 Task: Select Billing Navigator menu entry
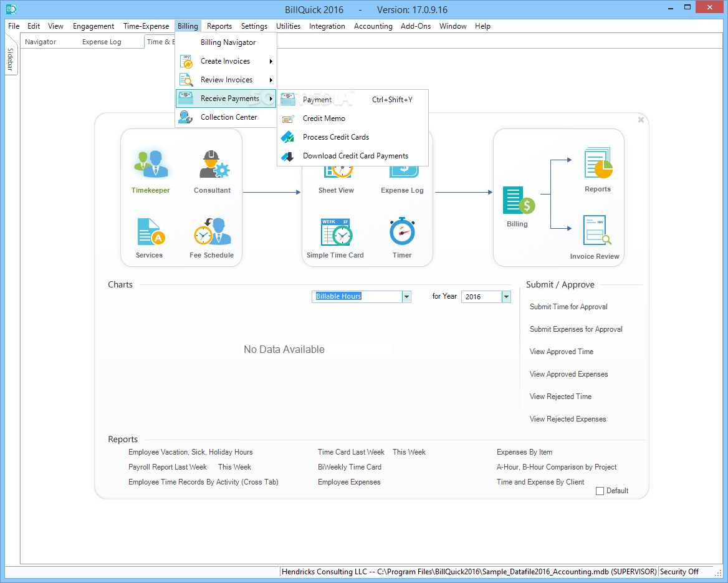pyautogui.click(x=228, y=42)
